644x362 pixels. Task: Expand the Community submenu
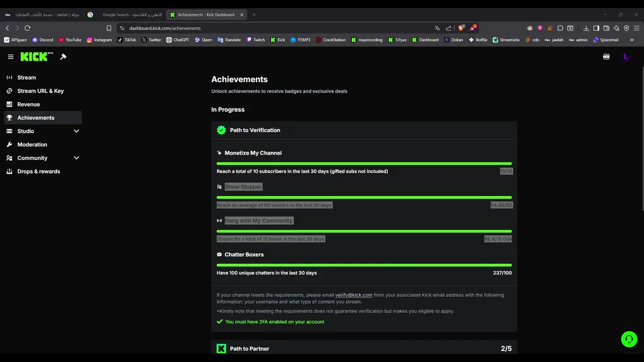(x=76, y=158)
